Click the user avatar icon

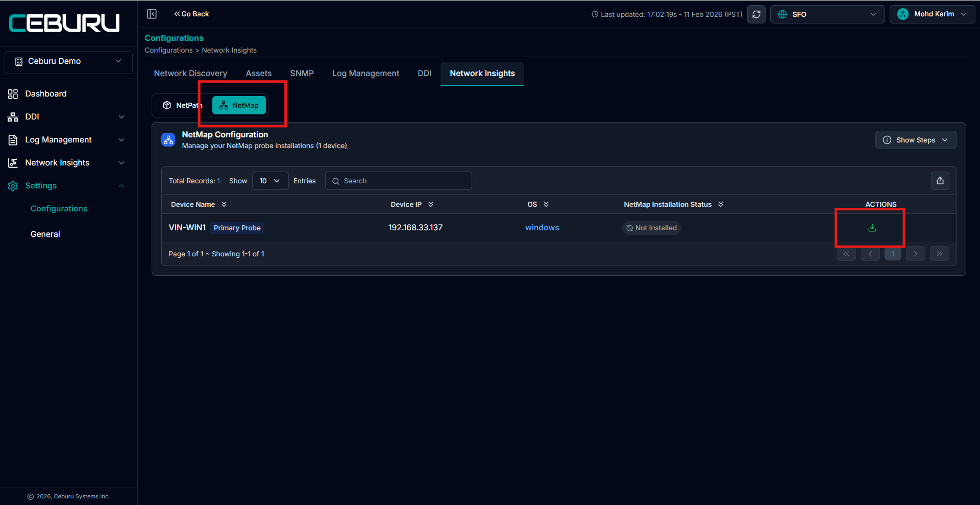coord(903,14)
